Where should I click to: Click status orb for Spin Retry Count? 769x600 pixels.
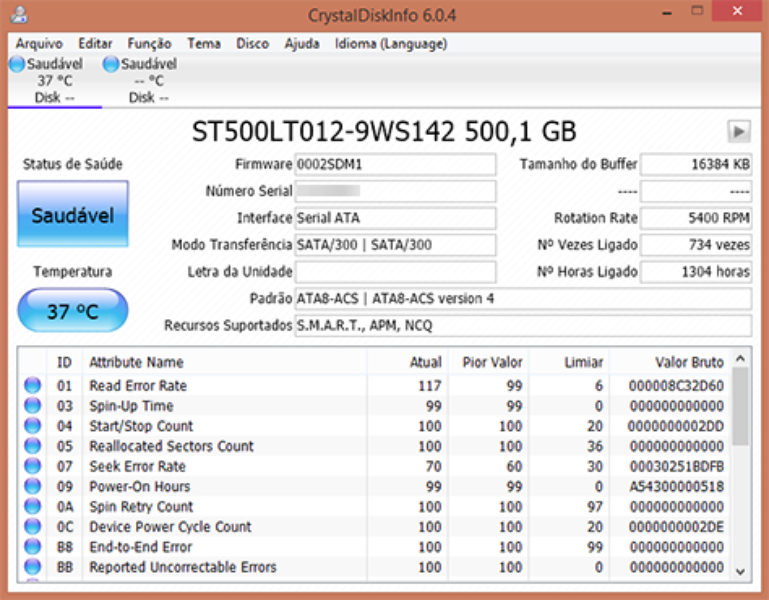33,506
